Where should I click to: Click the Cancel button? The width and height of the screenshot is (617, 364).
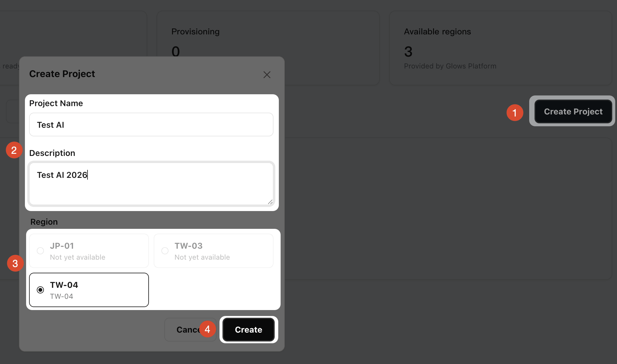[x=190, y=330]
